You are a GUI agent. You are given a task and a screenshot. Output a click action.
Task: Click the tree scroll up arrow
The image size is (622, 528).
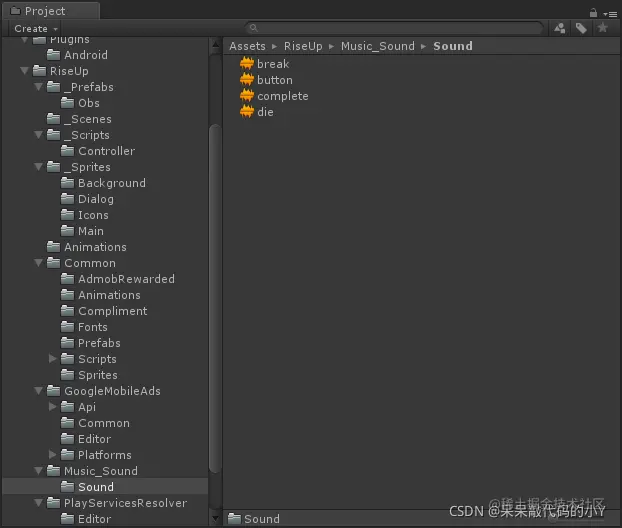(x=215, y=46)
